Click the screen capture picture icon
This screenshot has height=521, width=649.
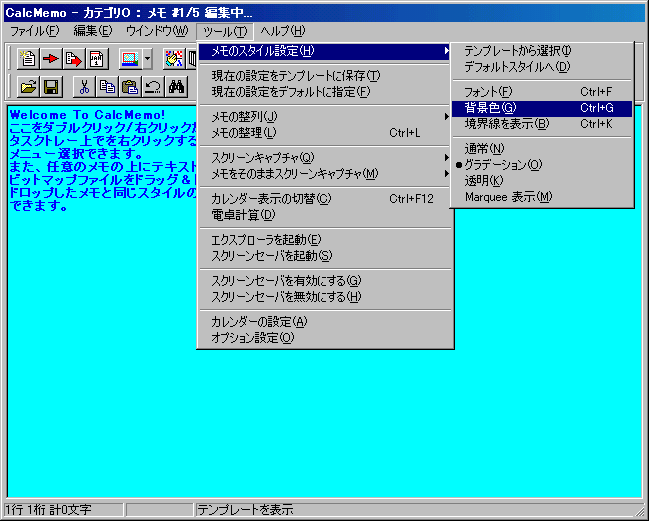130,59
